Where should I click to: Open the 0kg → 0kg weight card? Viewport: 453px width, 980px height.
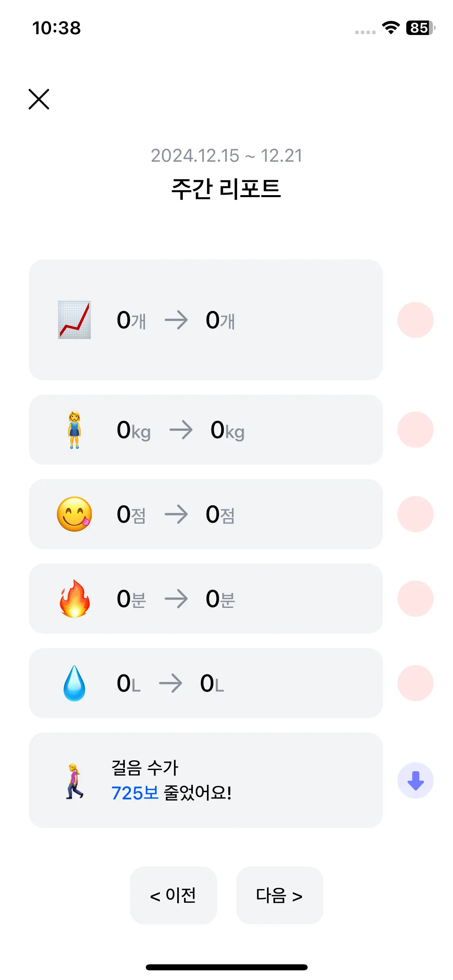click(206, 430)
